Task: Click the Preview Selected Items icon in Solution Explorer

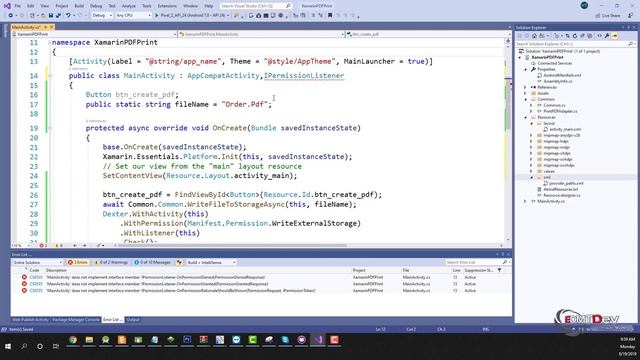Action: 615,36
